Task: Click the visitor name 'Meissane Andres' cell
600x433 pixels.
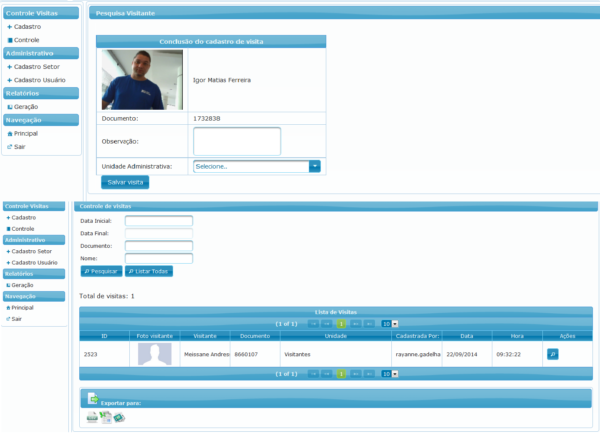Action: (207, 355)
